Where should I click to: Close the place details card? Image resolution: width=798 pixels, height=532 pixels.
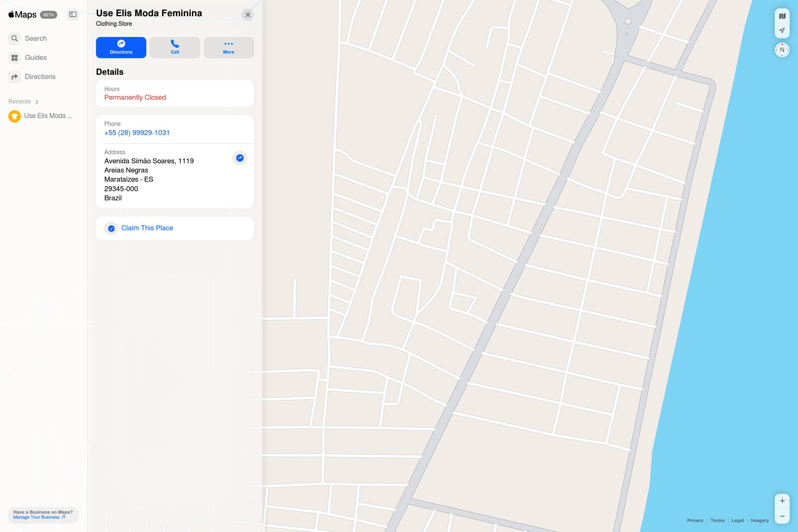point(248,15)
